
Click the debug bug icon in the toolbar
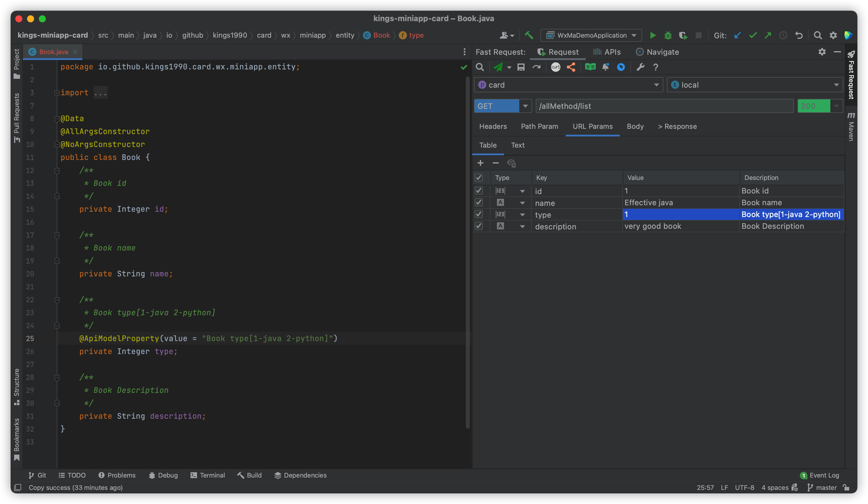(x=668, y=36)
